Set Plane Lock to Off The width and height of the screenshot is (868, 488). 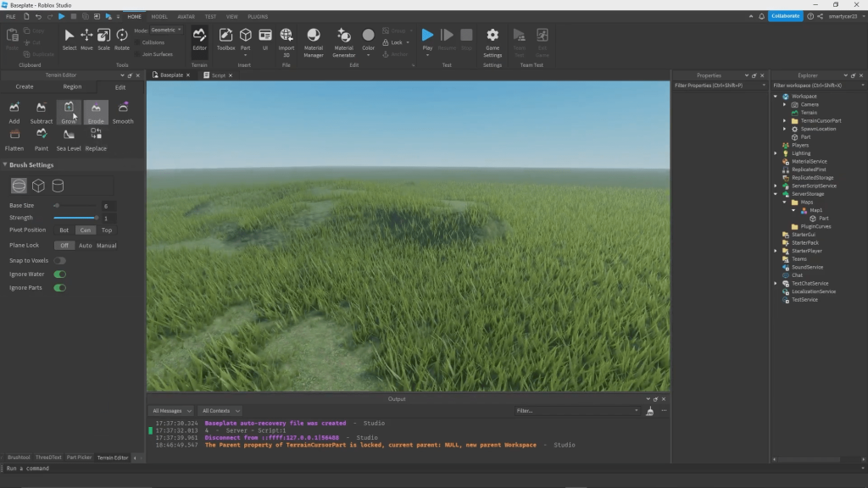(64, 246)
